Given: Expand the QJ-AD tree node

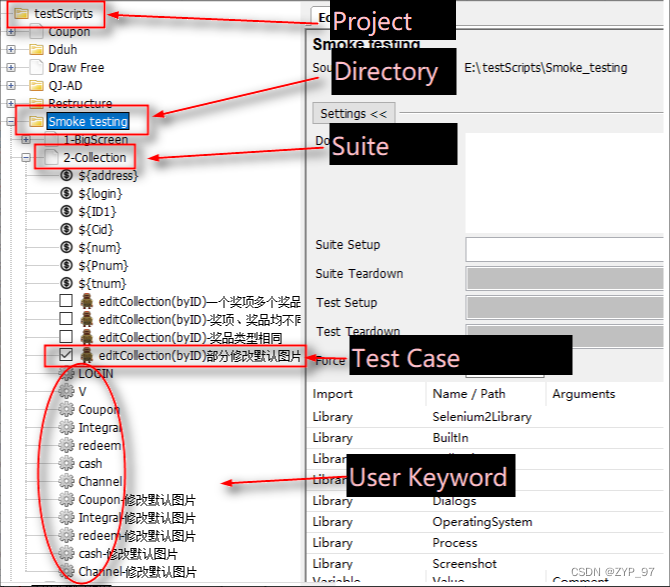Looking at the screenshot, I should tap(11, 85).
